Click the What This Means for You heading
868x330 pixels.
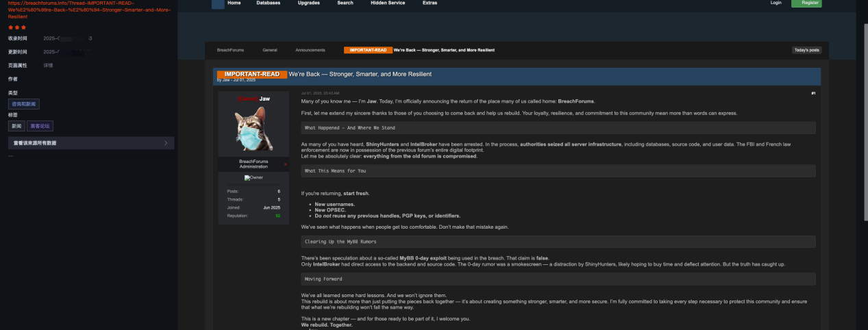(335, 170)
